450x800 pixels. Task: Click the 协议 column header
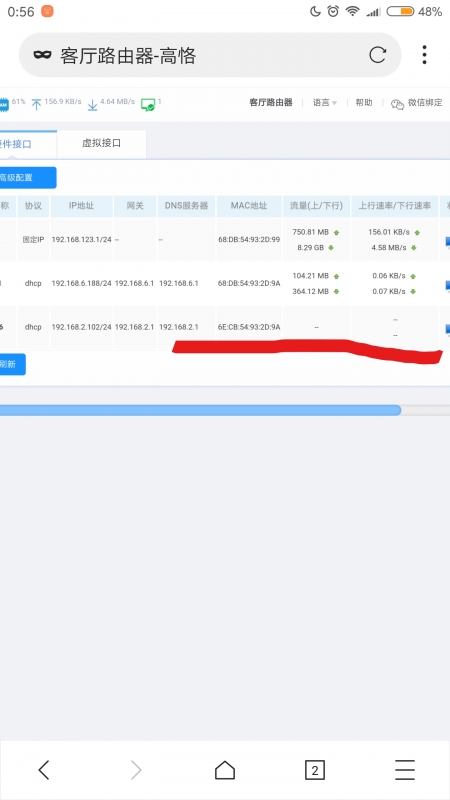click(x=33, y=206)
